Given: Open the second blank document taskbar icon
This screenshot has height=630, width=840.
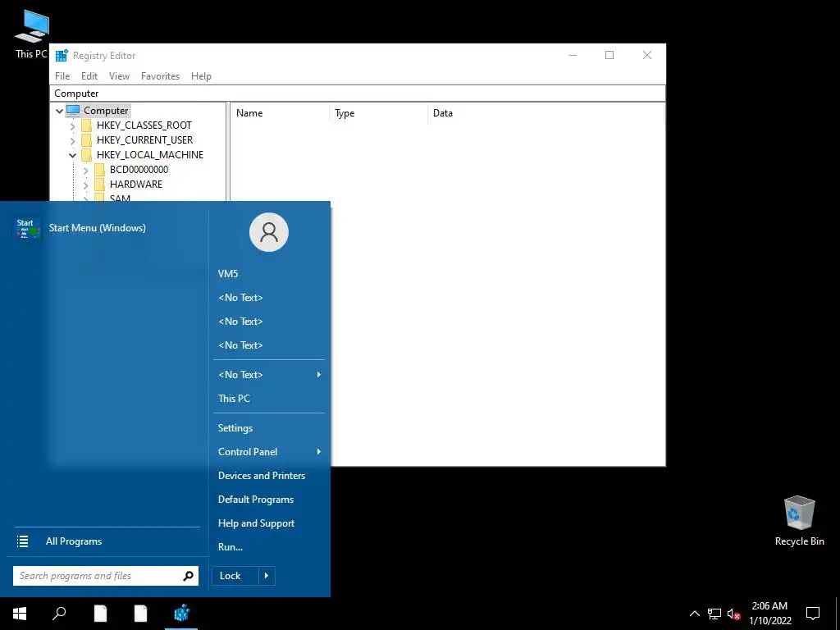Looking at the screenshot, I should (141, 614).
